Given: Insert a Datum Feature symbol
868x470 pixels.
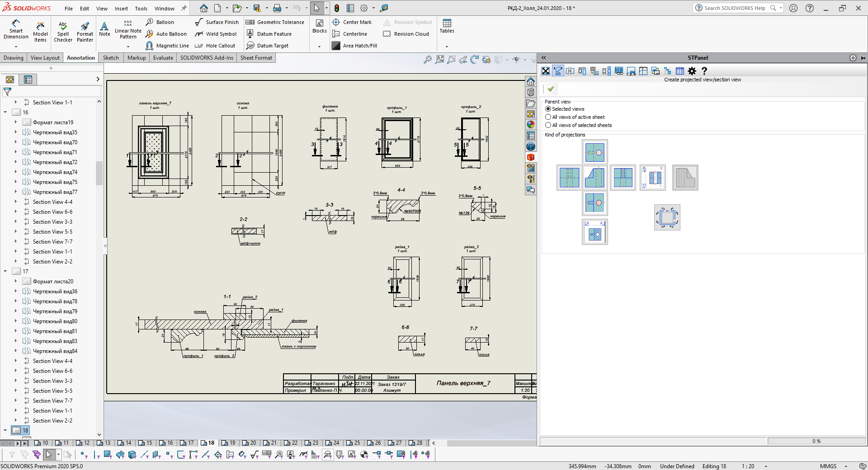Looking at the screenshot, I should point(269,34).
